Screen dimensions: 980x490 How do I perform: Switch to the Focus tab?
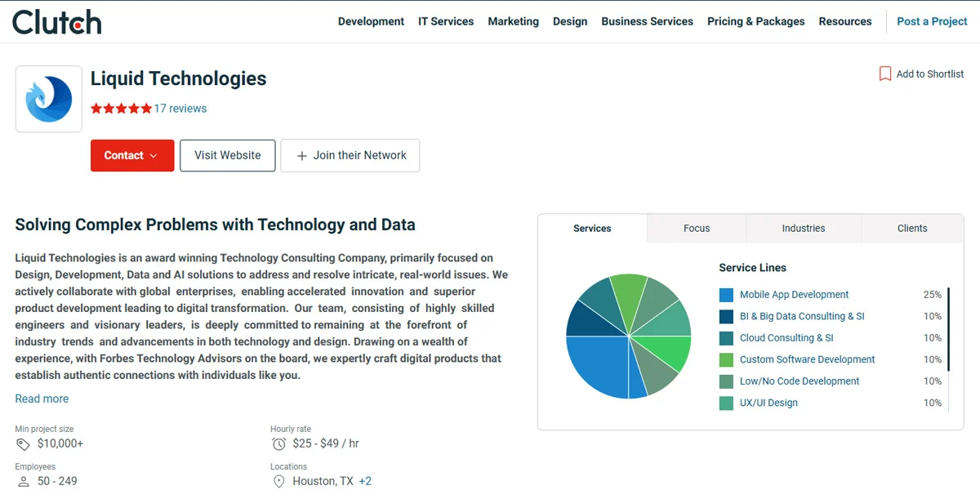click(697, 229)
